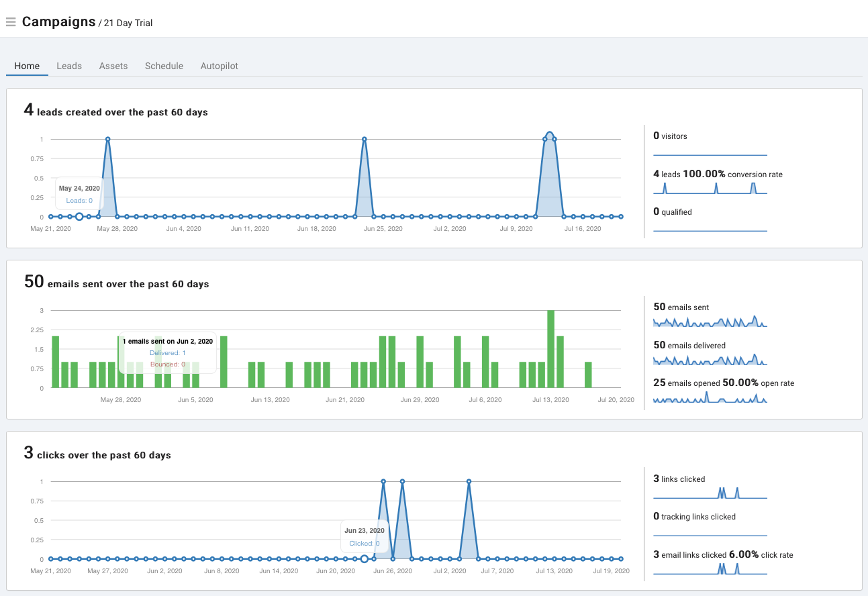
Task: Click the leads conversion rate sparkline
Action: pyautogui.click(x=710, y=189)
